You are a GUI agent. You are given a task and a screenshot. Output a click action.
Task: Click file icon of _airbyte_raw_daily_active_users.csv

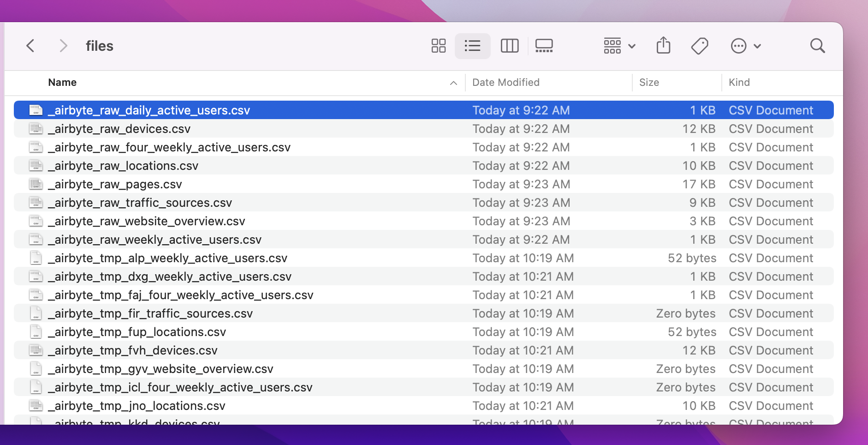pyautogui.click(x=36, y=110)
